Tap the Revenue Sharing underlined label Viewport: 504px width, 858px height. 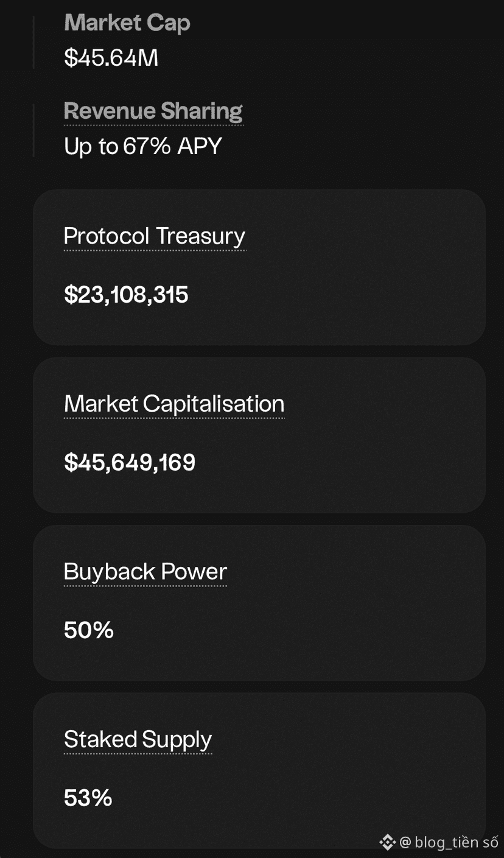click(153, 111)
